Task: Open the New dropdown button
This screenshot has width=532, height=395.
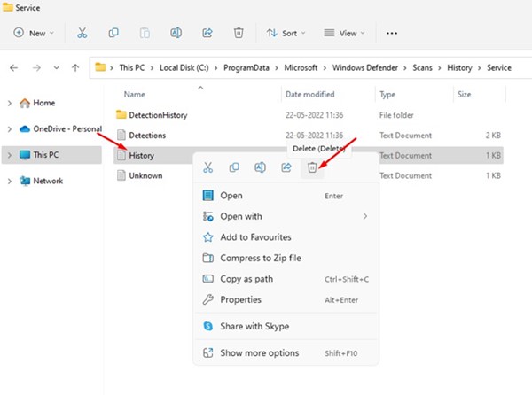Action: [34, 33]
